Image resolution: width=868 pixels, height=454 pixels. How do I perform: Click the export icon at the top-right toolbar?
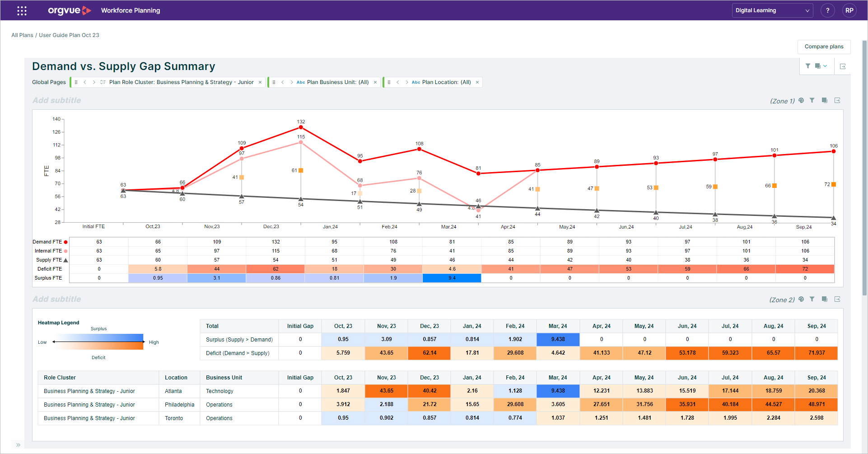click(x=843, y=66)
